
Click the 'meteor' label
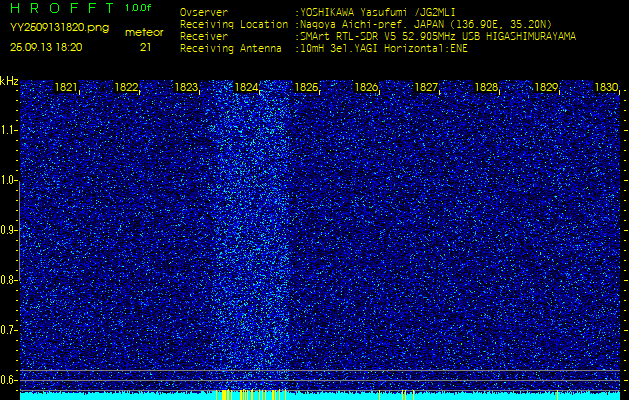[x=144, y=32]
